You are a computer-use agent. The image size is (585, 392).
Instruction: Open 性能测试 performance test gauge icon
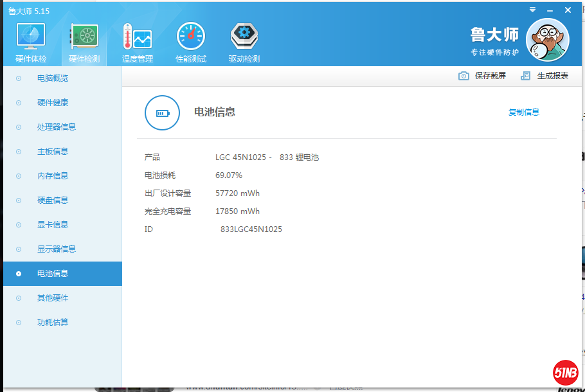[191, 37]
